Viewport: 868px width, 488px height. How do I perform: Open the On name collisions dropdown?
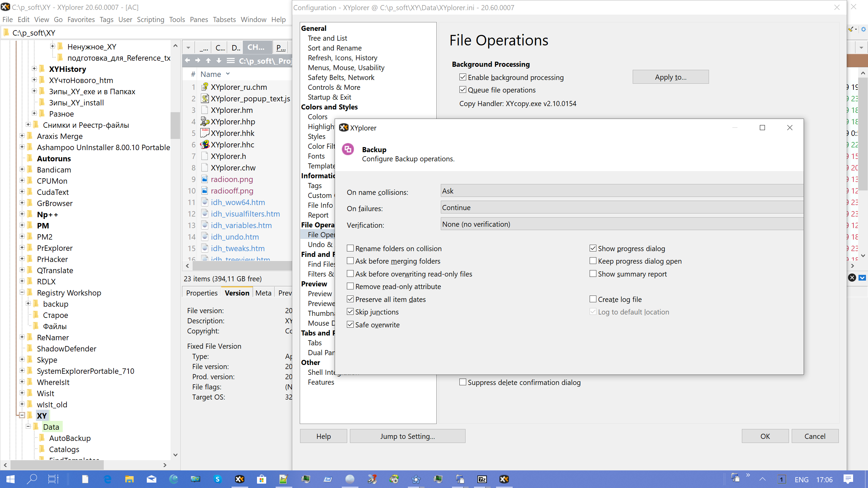point(622,191)
